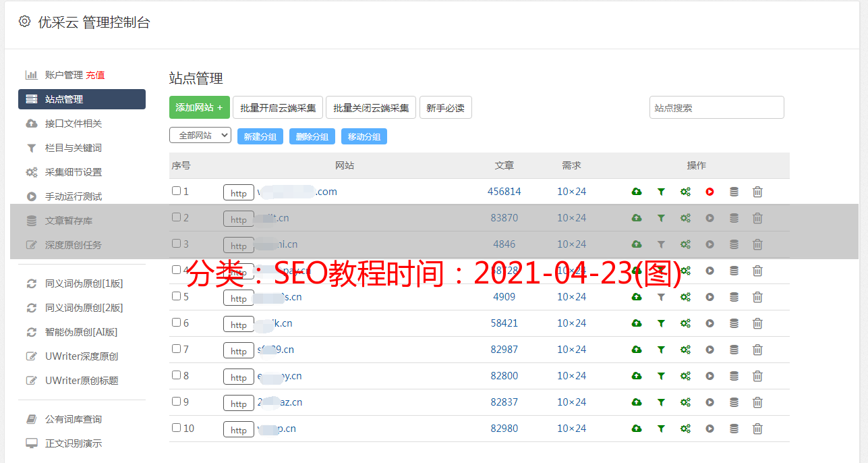Click filter icon in row 8
Screen dimensions: 868x463
[x=661, y=376]
